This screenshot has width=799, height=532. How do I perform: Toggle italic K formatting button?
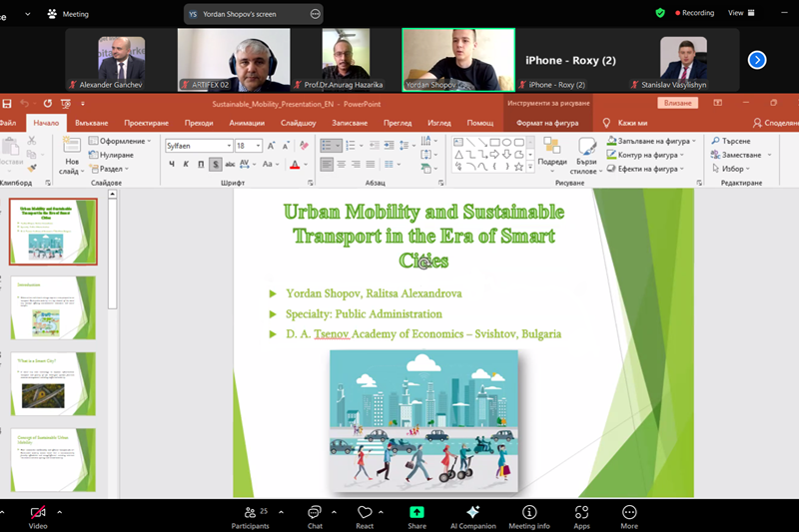click(x=186, y=164)
